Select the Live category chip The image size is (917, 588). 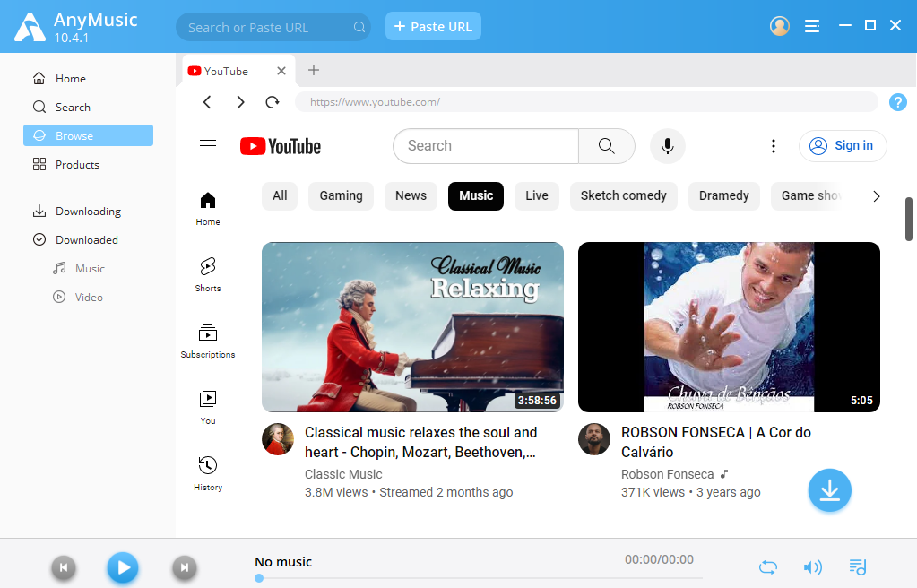(536, 196)
